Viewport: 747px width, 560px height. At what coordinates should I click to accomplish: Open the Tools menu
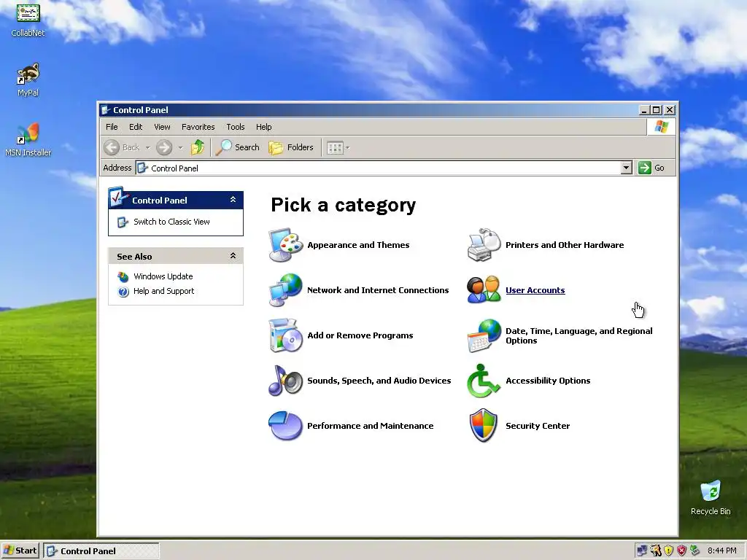pos(236,127)
